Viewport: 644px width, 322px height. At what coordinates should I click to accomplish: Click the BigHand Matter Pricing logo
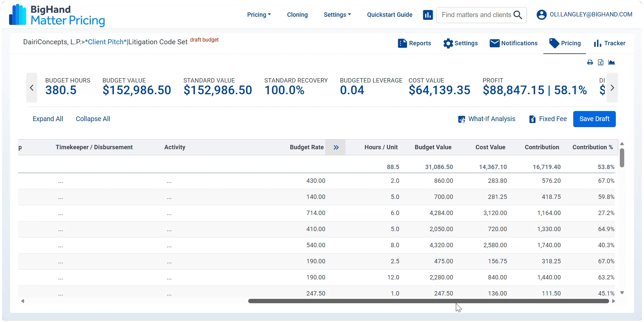point(57,15)
